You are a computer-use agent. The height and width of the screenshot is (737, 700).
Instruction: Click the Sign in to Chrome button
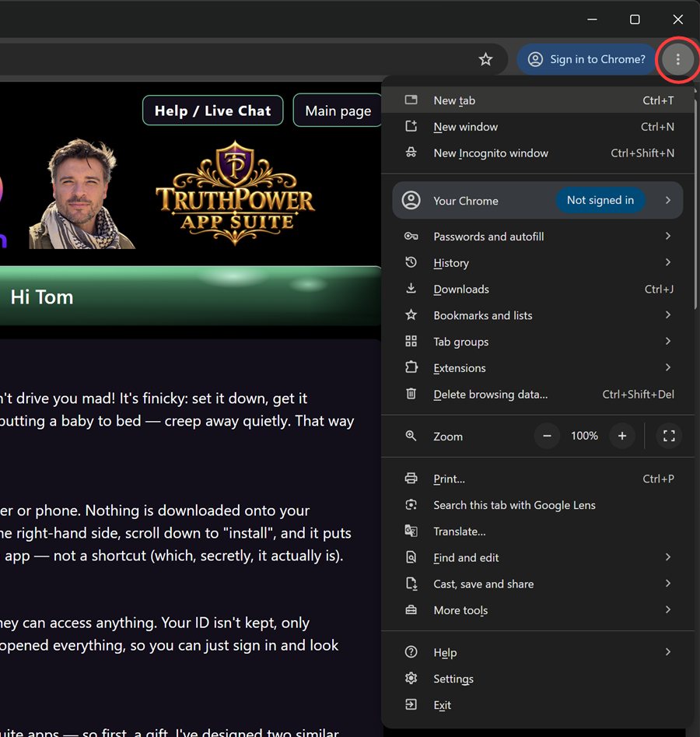tap(586, 59)
